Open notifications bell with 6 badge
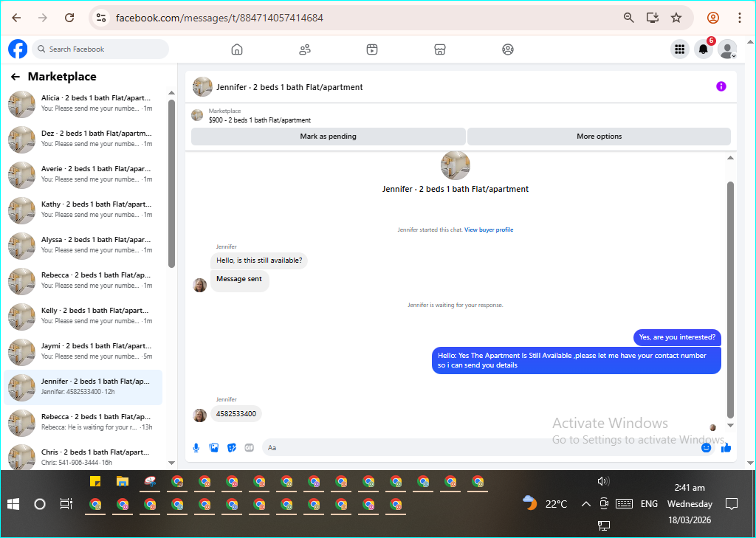756x538 pixels. click(704, 49)
